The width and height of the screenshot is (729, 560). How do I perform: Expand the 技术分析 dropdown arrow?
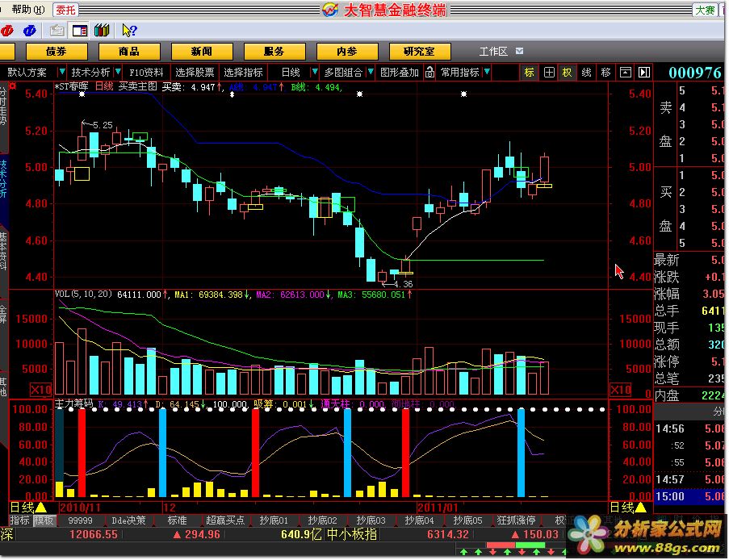click(118, 73)
